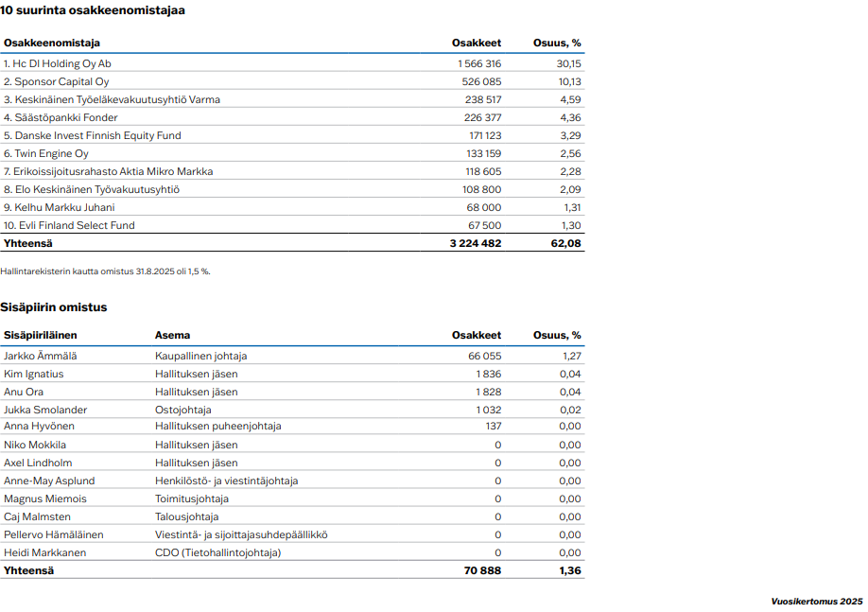Select the 'Asema' column header

click(172, 335)
